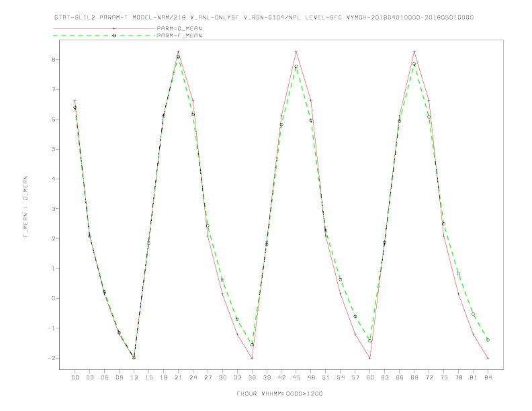Click the red O_MEAN legend line sample
532x411 pixels.
point(104,28)
